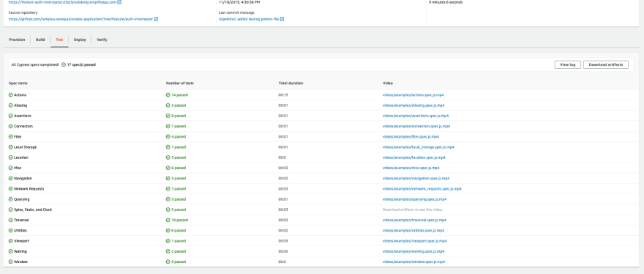The height and width of the screenshot is (274, 644).
Task: Select the 'Total duration' column header
Action: [291, 83]
